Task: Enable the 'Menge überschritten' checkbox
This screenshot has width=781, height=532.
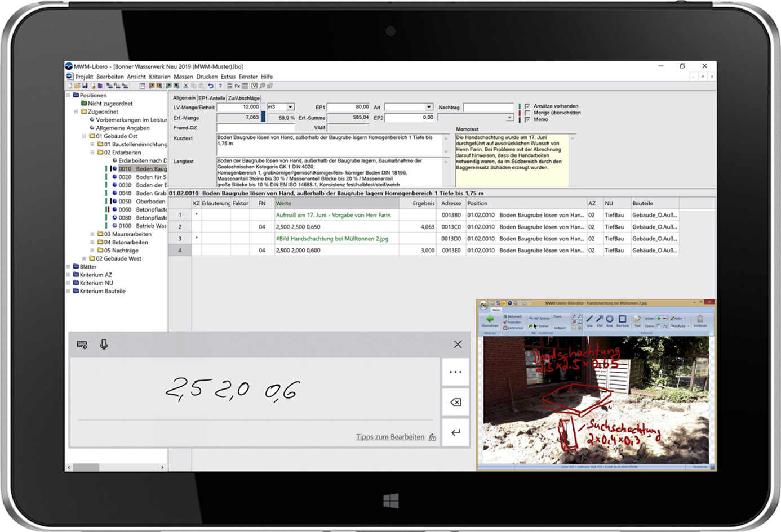Action: pyautogui.click(x=527, y=113)
